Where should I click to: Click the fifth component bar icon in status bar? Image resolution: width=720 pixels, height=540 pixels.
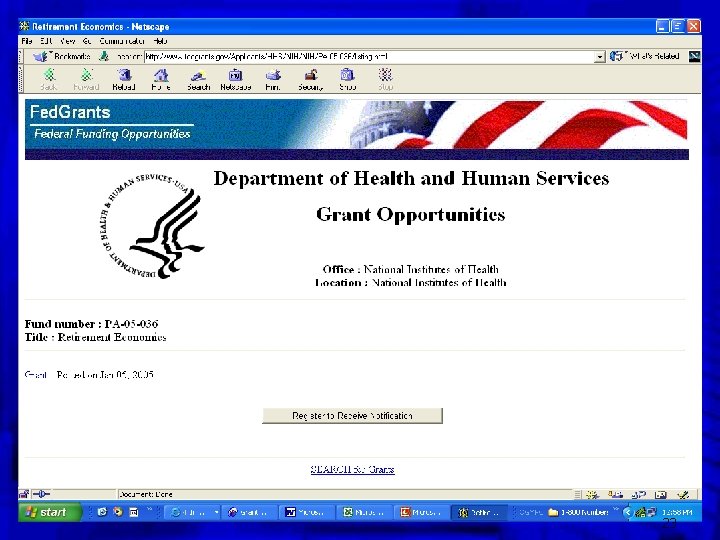point(683,495)
